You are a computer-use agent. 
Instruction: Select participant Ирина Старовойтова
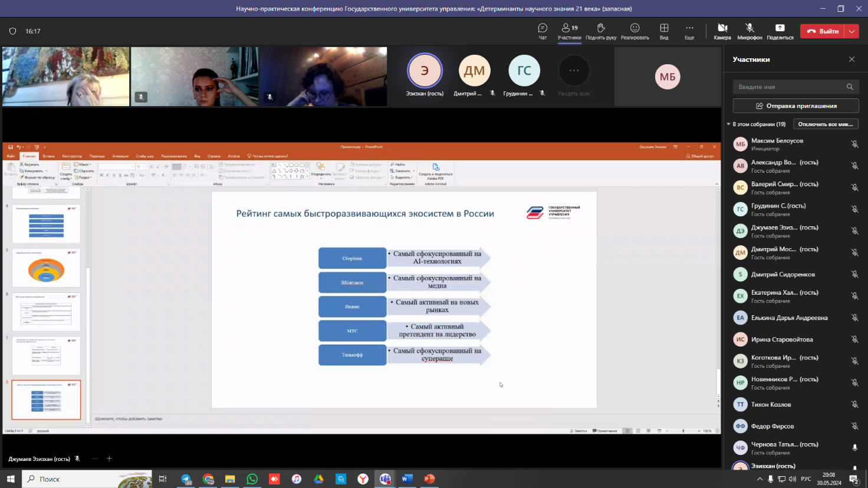[x=795, y=339]
